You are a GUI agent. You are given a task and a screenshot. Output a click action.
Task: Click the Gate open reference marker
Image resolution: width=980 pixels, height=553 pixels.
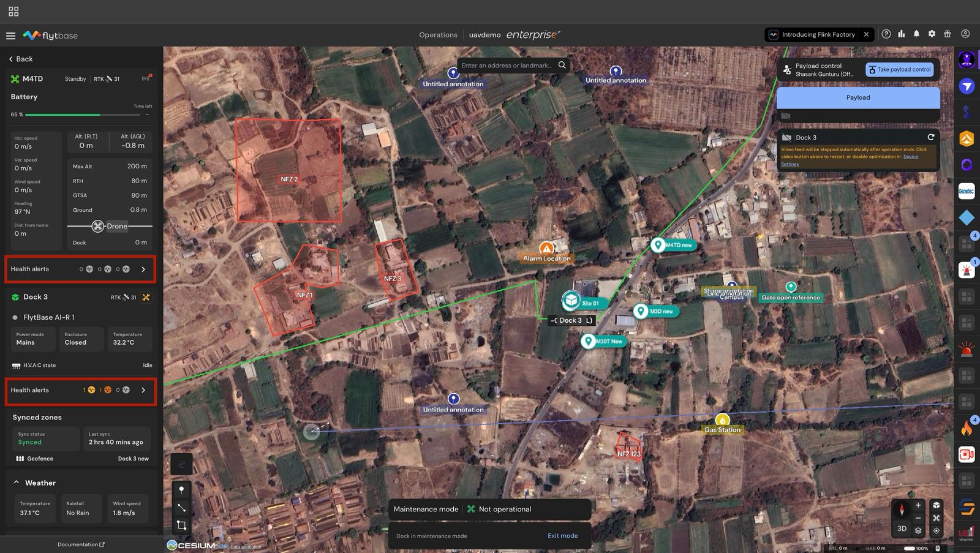(x=791, y=287)
